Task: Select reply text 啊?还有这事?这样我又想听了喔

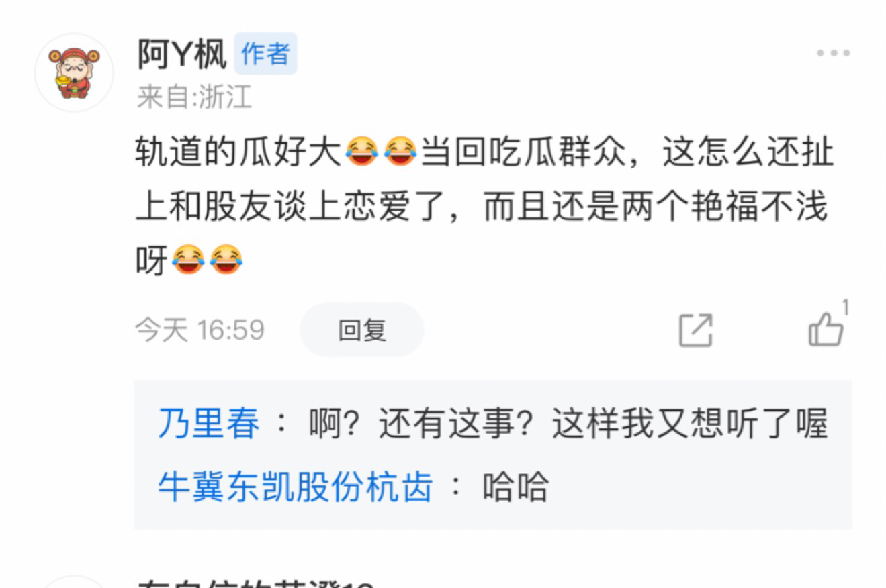Action: tap(568, 424)
